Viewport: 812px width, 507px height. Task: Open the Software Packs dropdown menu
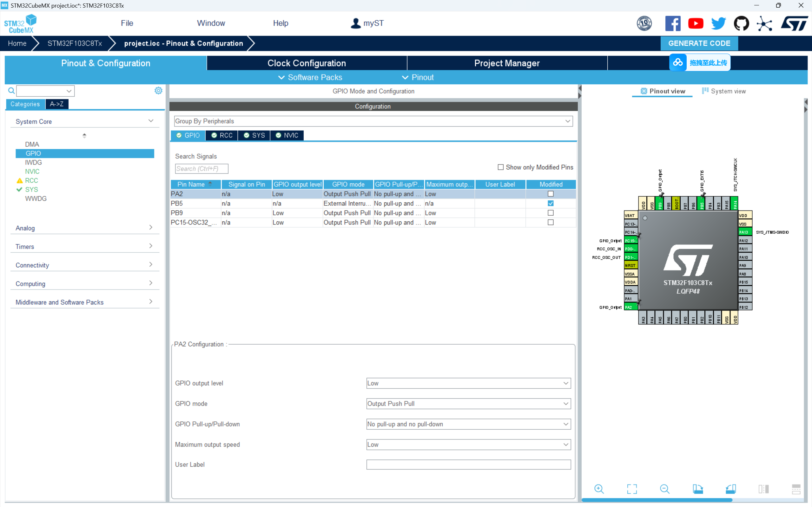[x=310, y=77]
